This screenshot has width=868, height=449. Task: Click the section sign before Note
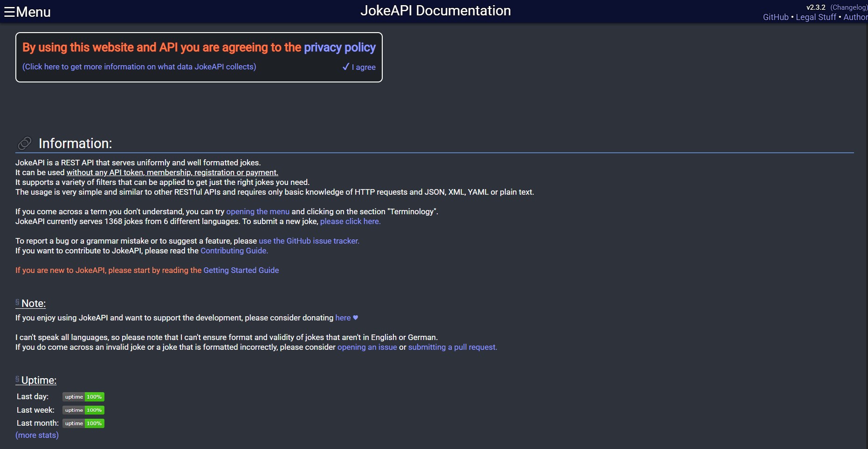tap(17, 302)
